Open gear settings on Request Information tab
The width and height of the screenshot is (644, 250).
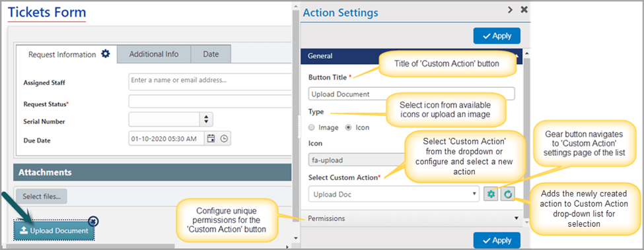pyautogui.click(x=106, y=53)
